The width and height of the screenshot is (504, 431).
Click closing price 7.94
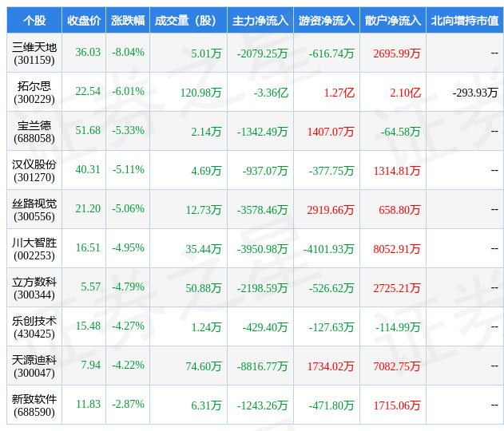click(90, 365)
